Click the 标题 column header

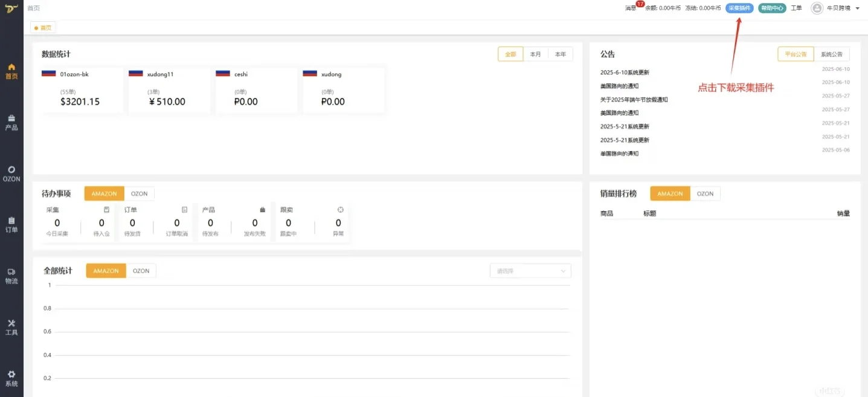[650, 213]
